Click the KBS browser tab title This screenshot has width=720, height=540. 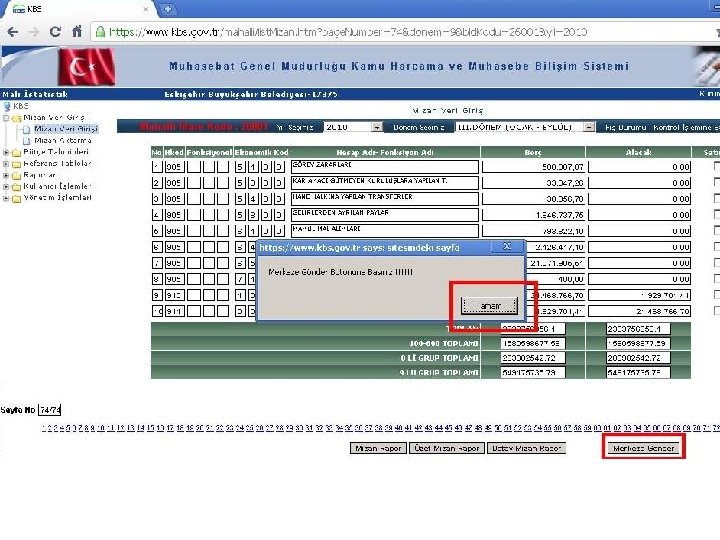point(34,9)
